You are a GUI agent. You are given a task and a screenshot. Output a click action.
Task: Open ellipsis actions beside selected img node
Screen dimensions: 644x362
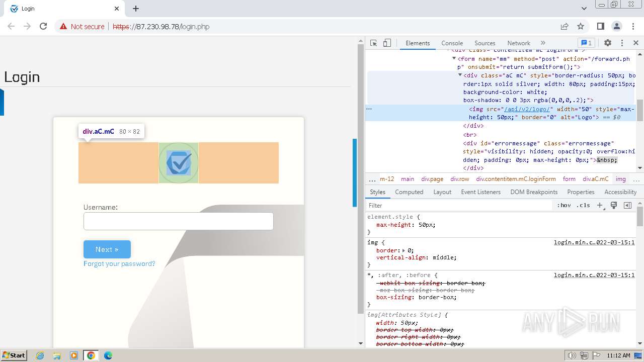point(369,109)
